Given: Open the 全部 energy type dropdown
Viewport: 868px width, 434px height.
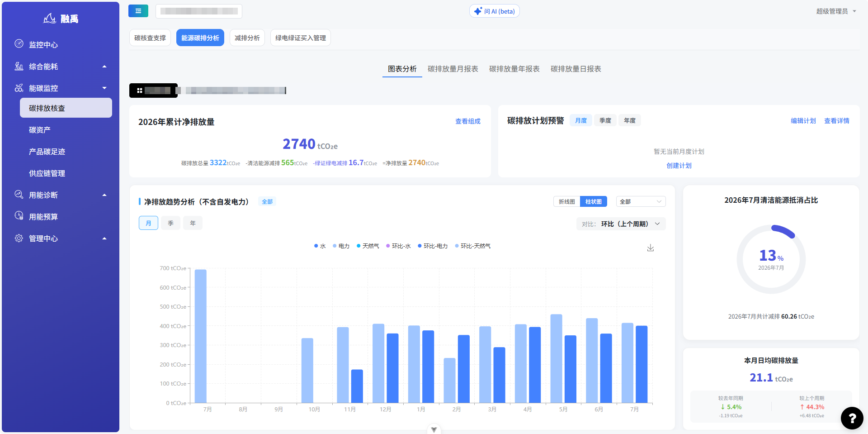Looking at the screenshot, I should click(x=641, y=202).
